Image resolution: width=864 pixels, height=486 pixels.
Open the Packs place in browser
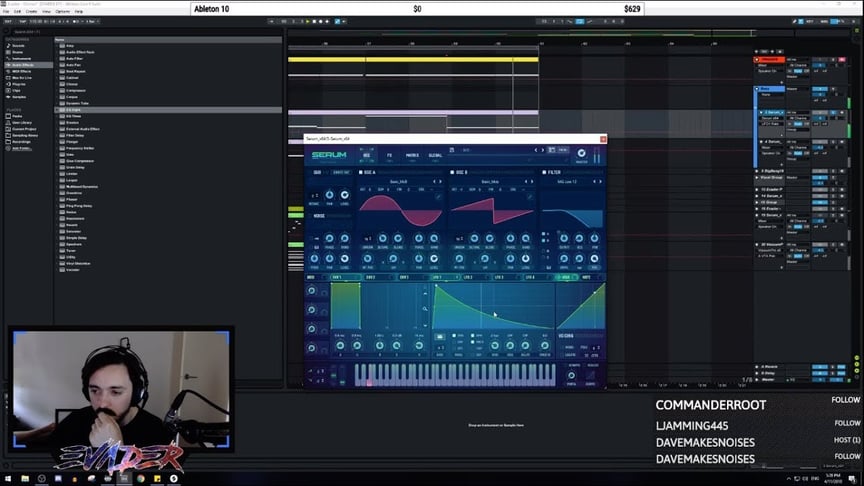(x=17, y=116)
